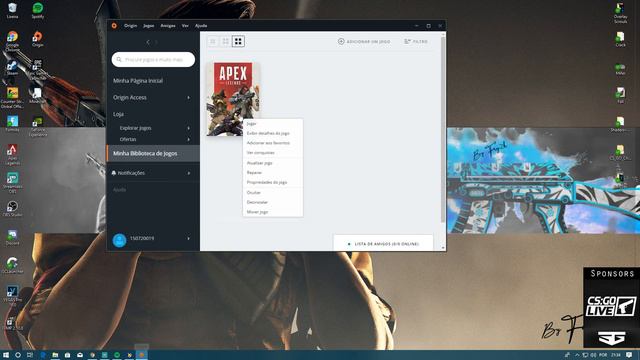Open the Counter-Strike Global Offensive desktop icon
The width and height of the screenshot is (640, 360).
pos(12,98)
